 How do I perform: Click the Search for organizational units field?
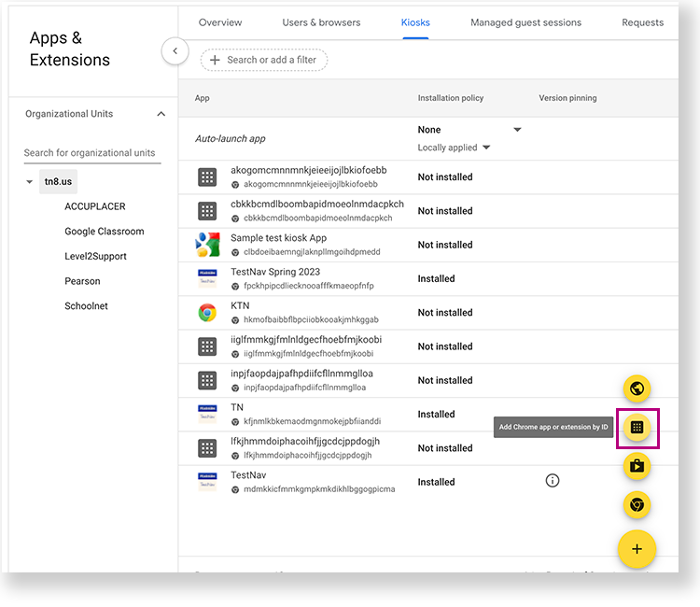point(91,153)
